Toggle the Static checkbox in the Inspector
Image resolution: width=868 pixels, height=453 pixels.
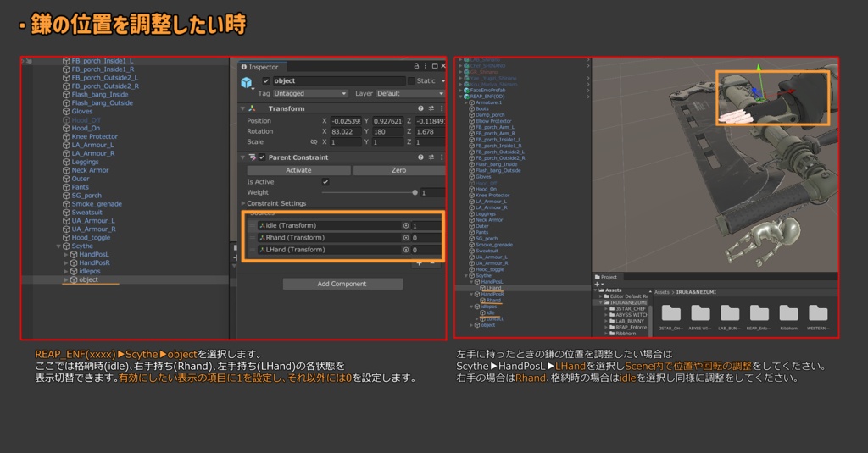click(x=411, y=80)
